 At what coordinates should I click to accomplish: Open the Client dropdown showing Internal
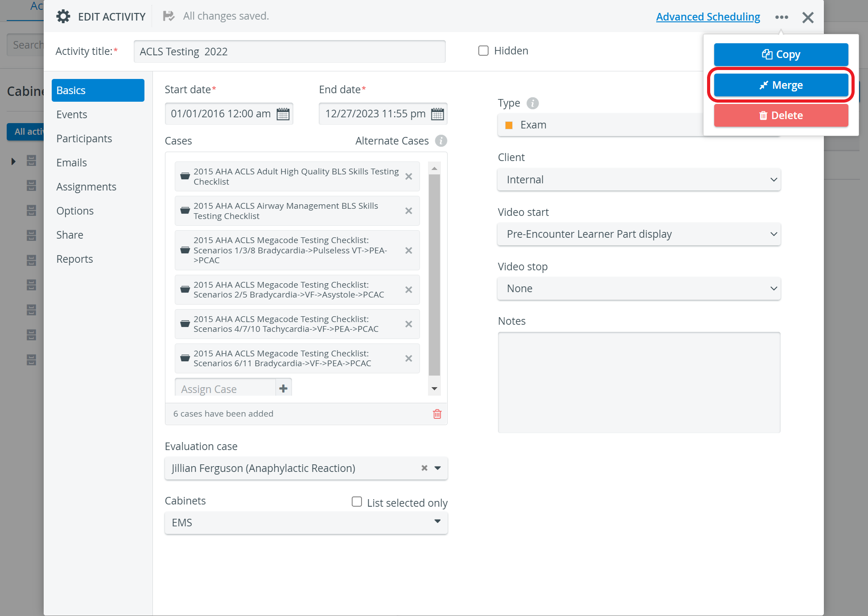pyautogui.click(x=639, y=180)
